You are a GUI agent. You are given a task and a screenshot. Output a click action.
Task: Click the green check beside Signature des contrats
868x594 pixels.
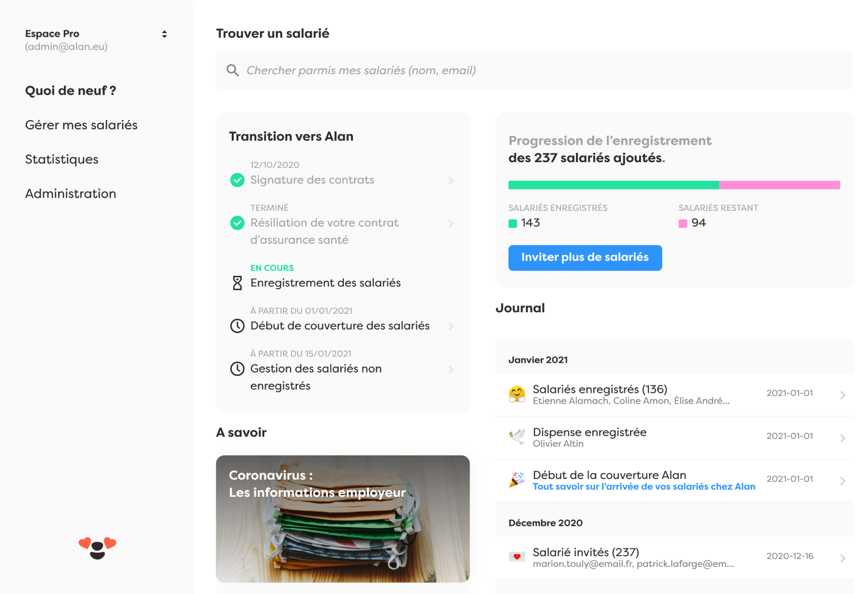point(237,180)
